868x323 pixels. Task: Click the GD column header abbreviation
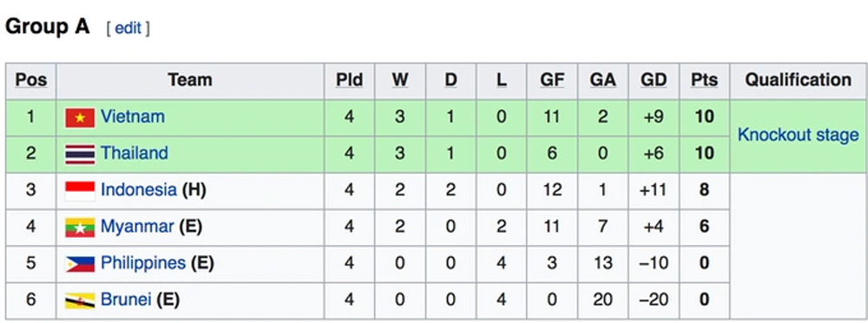pyautogui.click(x=654, y=81)
